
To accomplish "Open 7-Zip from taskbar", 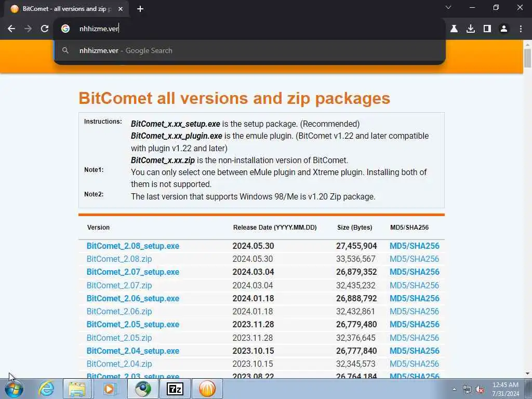I will 175,389.
